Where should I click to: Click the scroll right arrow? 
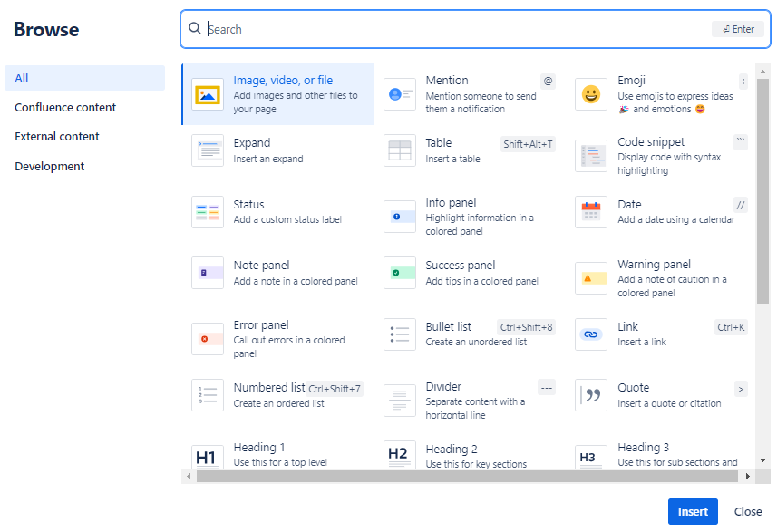747,476
